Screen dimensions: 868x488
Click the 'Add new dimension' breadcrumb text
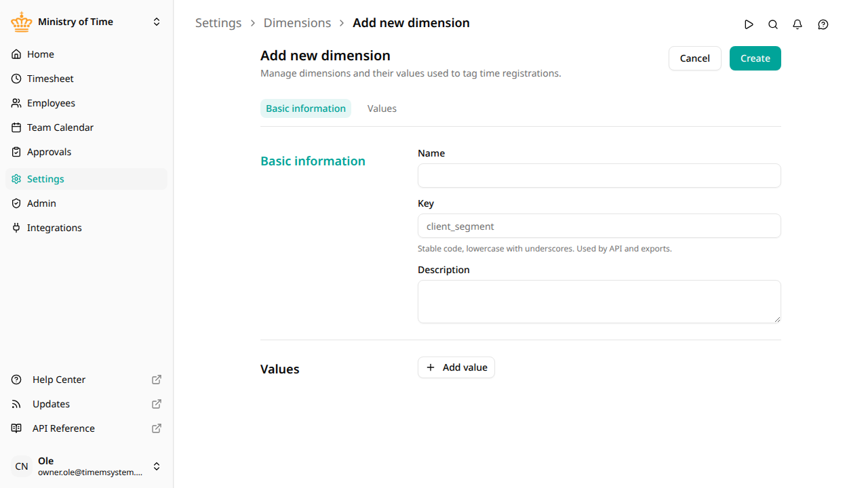point(411,23)
